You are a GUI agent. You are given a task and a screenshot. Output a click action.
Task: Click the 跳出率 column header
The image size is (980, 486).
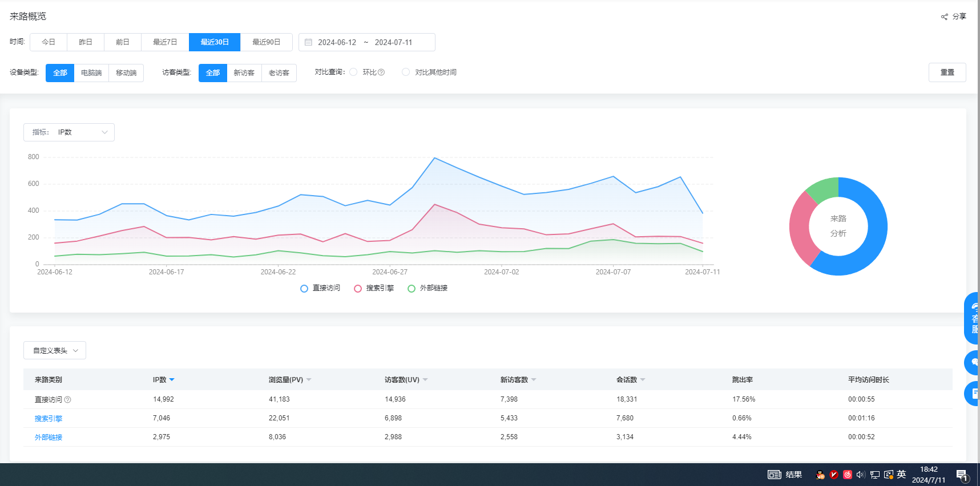pyautogui.click(x=743, y=380)
